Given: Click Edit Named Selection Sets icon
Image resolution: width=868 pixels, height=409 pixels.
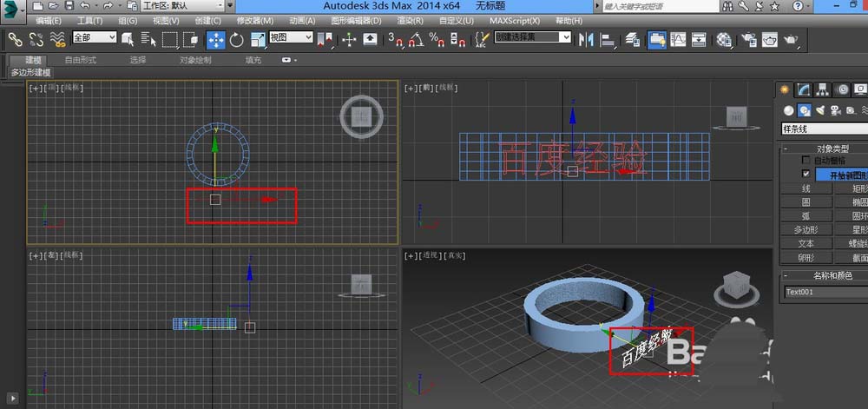Looking at the screenshot, I should pos(482,39).
